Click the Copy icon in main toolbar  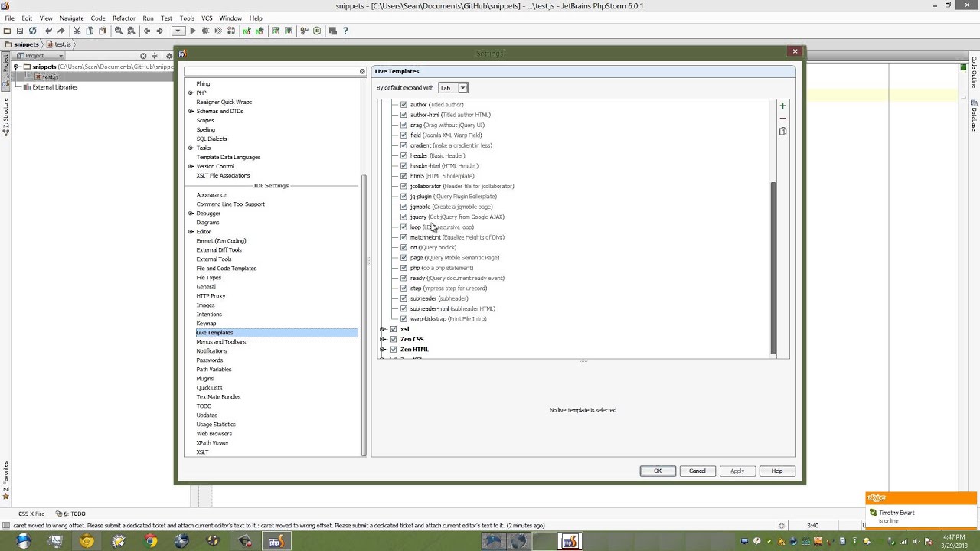90,31
